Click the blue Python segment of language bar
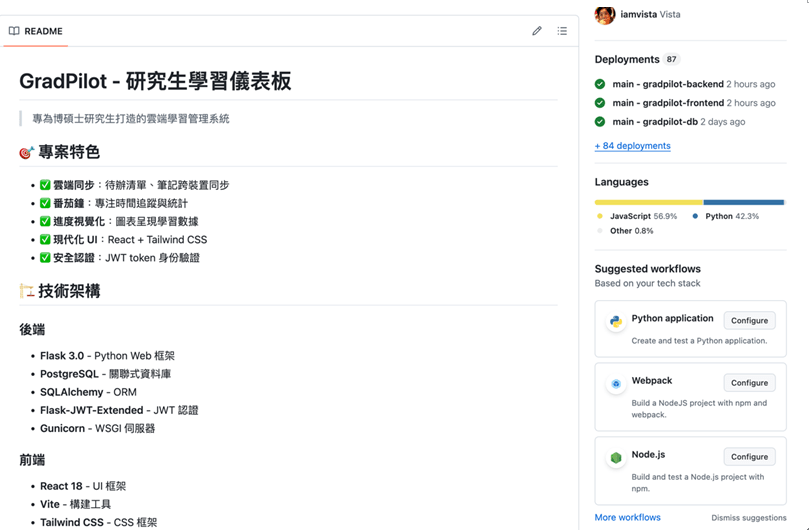 tap(743, 202)
